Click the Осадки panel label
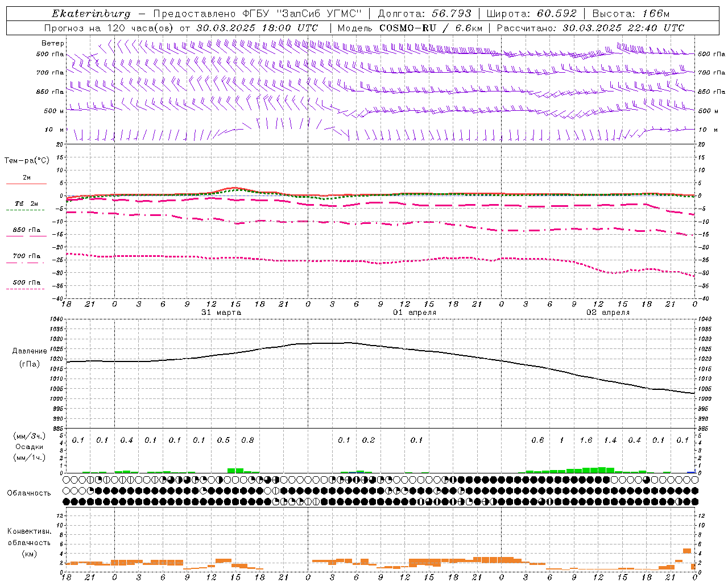728x582 pixels. point(29,447)
